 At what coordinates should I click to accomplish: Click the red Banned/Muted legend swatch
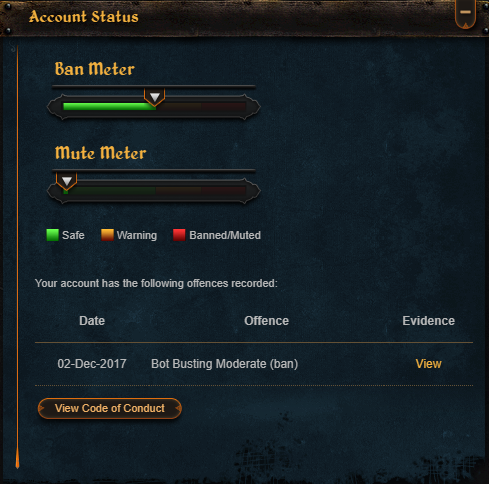tap(179, 235)
